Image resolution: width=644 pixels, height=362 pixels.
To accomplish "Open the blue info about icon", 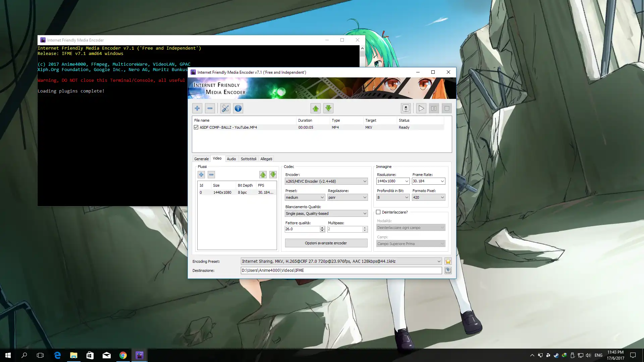I will point(238,108).
